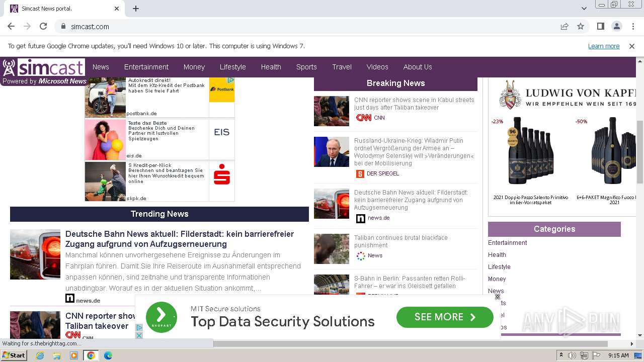Open Internet Explorer from taskbar
The height and width of the screenshot is (362, 644).
(x=40, y=355)
